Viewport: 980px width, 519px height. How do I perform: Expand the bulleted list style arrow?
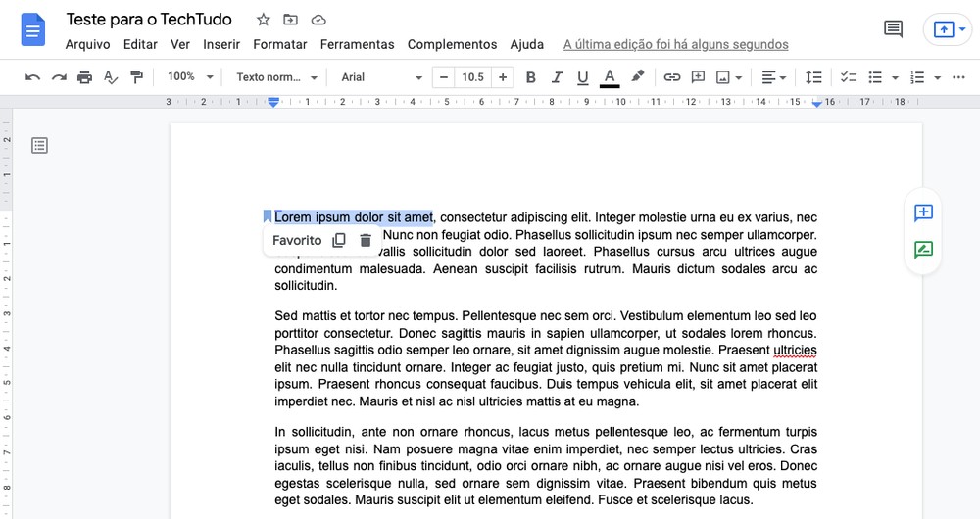[x=895, y=78]
